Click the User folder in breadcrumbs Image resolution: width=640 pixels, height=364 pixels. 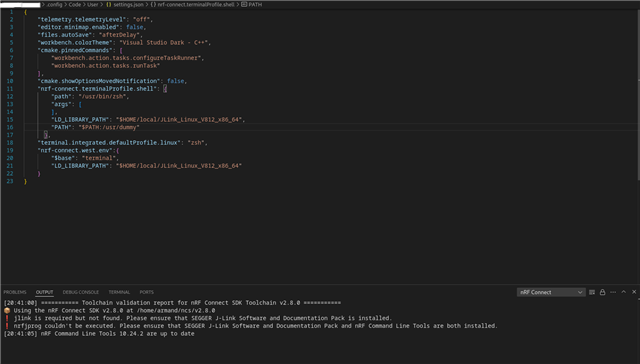tap(93, 4)
